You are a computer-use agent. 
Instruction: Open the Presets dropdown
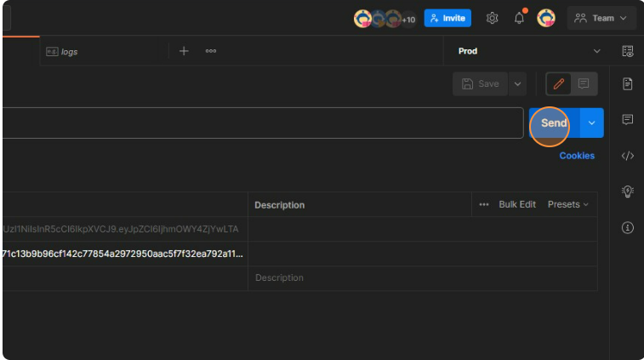click(x=567, y=204)
